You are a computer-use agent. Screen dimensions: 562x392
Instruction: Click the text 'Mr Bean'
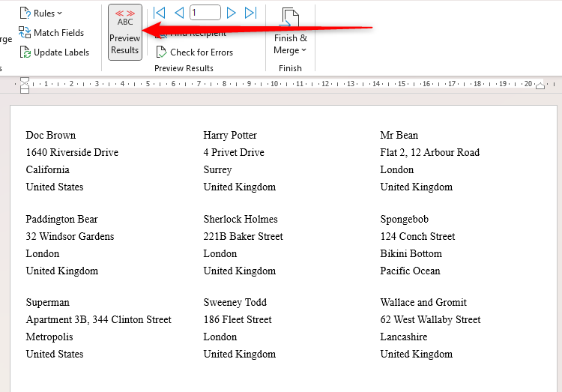(399, 135)
